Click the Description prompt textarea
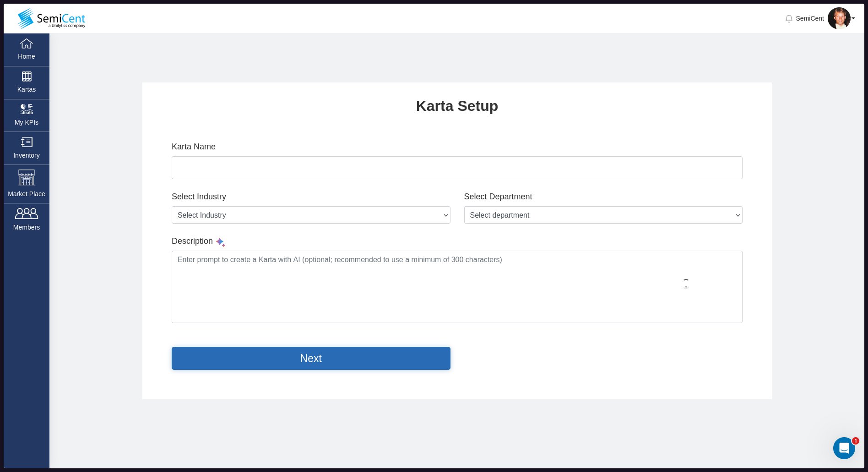This screenshot has width=868, height=472. [x=456, y=286]
